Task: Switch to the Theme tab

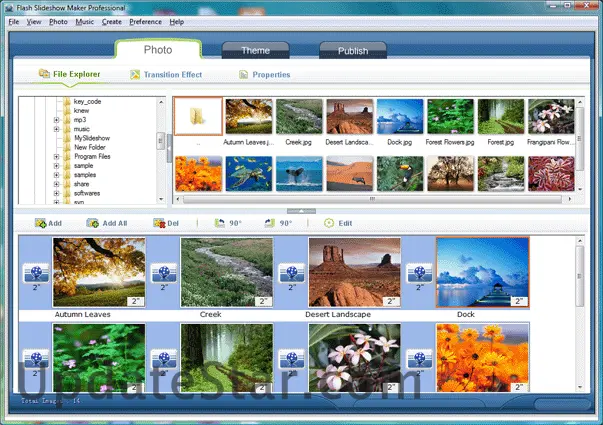Action: (255, 50)
